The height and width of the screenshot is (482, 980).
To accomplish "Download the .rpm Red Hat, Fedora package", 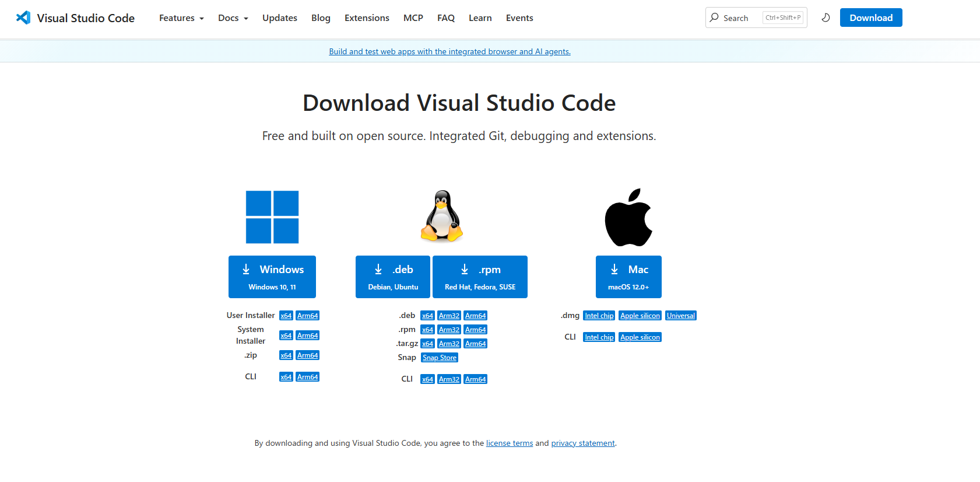I will pos(480,277).
